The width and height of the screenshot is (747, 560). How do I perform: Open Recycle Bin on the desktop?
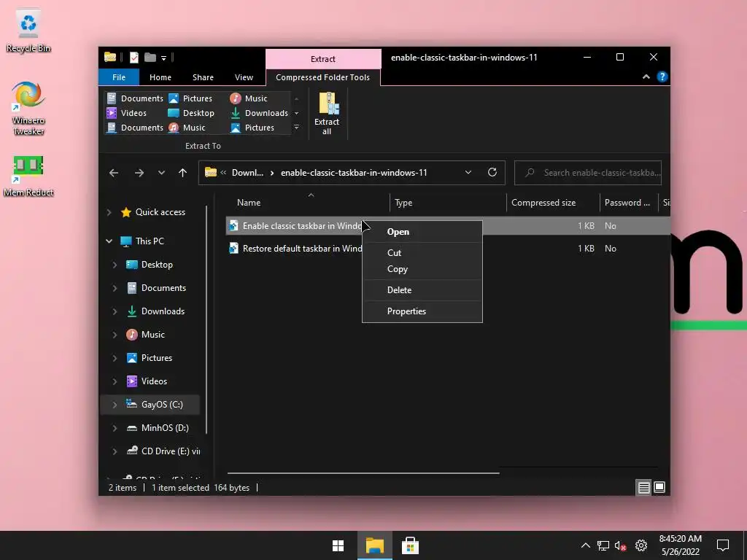pyautogui.click(x=28, y=31)
